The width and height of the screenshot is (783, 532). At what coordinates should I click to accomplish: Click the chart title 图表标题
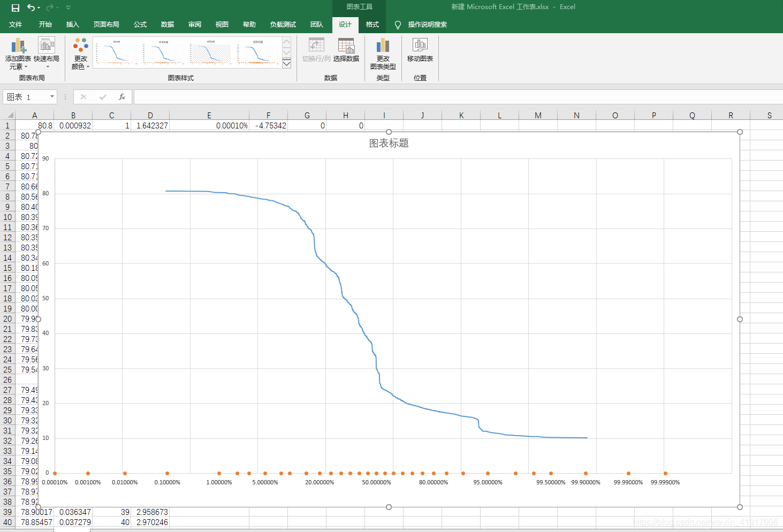389,143
